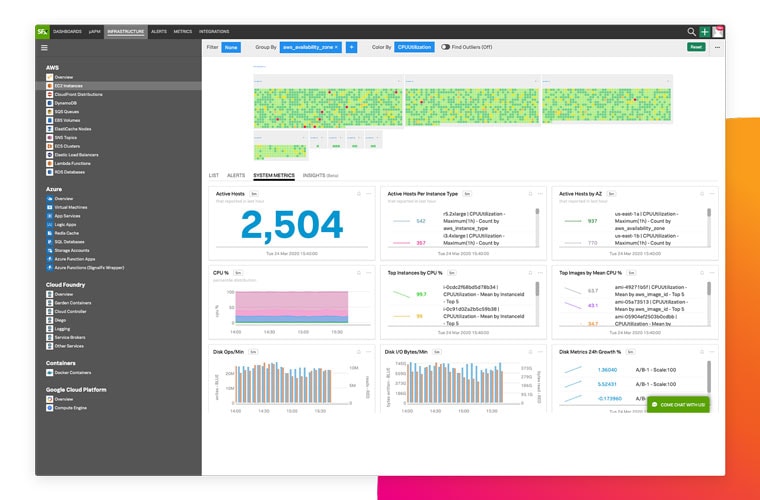This screenshot has height=500, width=760.
Task: Select the RDS Databases icon
Action: 49,172
